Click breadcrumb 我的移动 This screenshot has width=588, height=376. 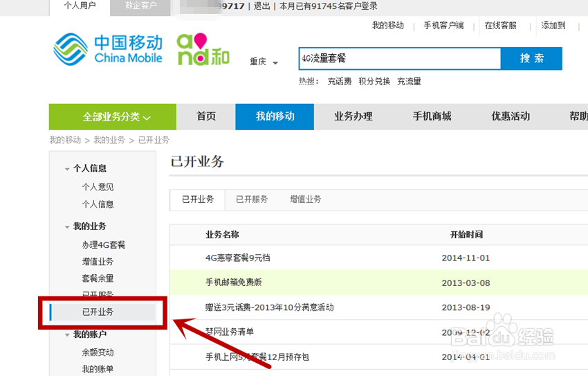[65, 140]
